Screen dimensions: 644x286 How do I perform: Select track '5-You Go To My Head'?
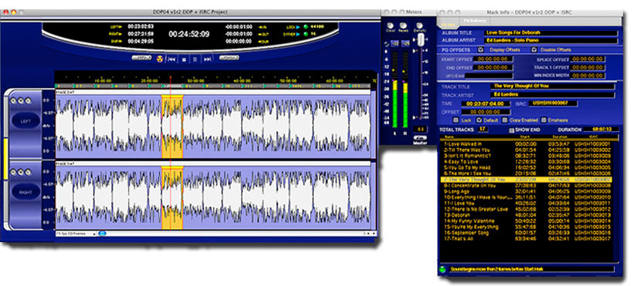526,167
